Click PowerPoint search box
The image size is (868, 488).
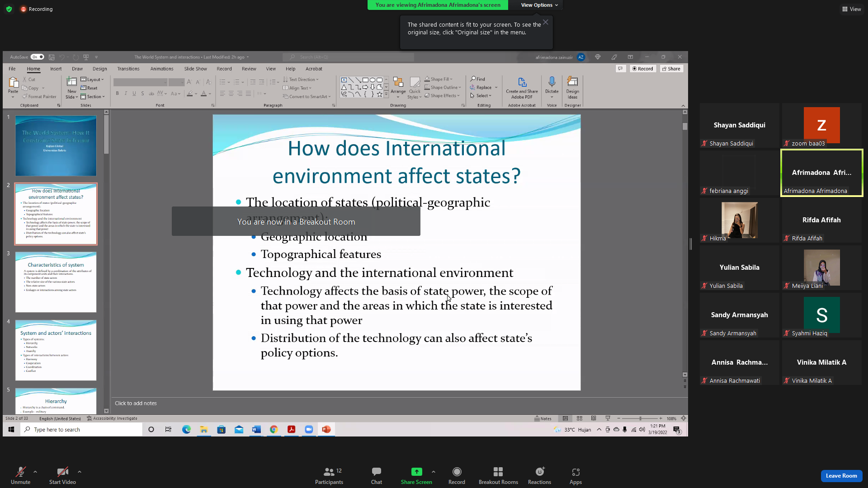point(349,57)
